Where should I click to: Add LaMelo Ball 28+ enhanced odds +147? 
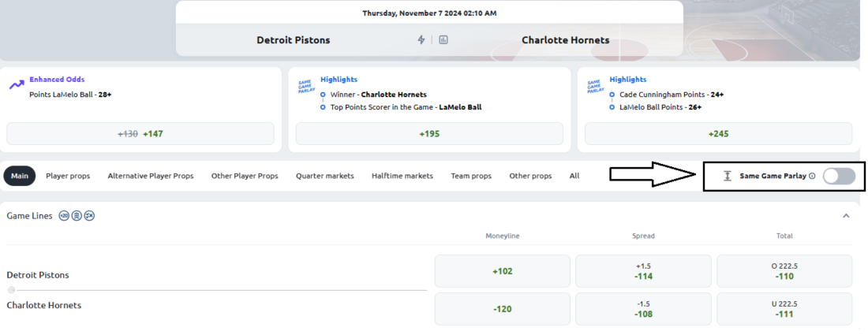140,134
